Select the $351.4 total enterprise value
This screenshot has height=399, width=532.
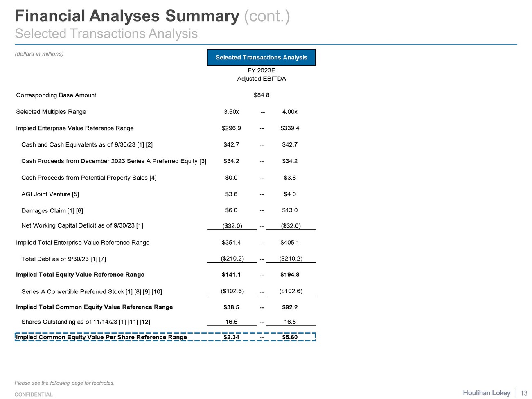231,243
